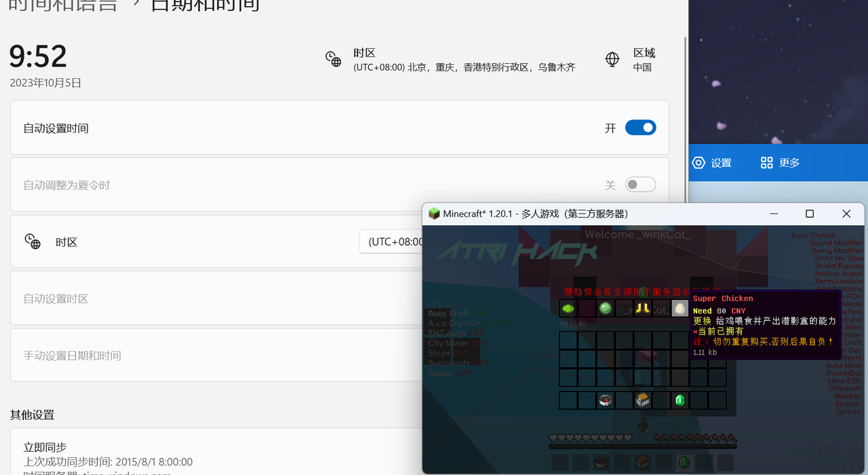
Task: Click the emerald in bottom HUD hotbar
Action: pyautogui.click(x=685, y=463)
